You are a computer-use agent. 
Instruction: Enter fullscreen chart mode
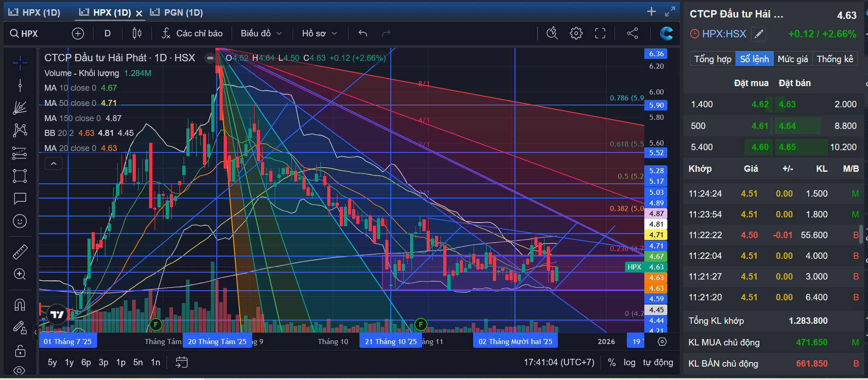(x=600, y=33)
